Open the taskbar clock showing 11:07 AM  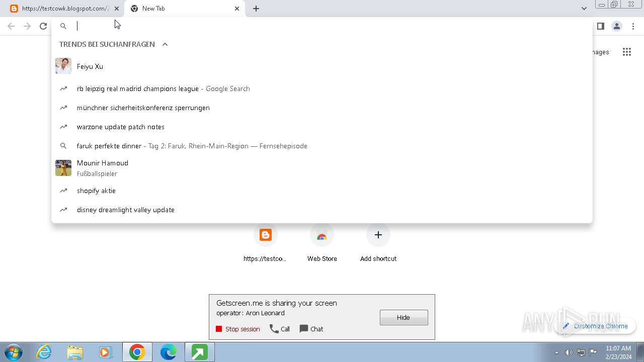pyautogui.click(x=618, y=352)
